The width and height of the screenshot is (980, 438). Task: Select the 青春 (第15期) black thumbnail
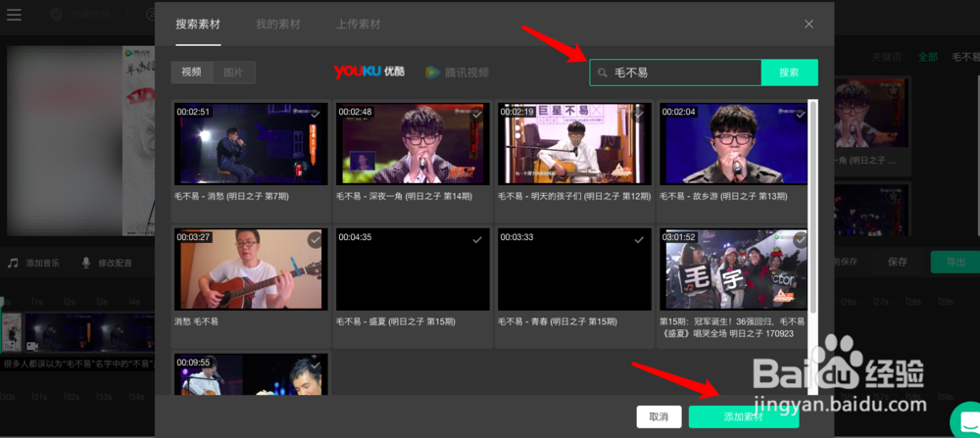coord(574,268)
